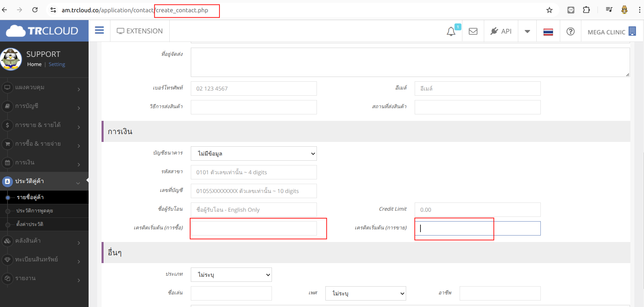Expand the รายงาน sidebar menu
644x307 pixels.
[x=44, y=278]
